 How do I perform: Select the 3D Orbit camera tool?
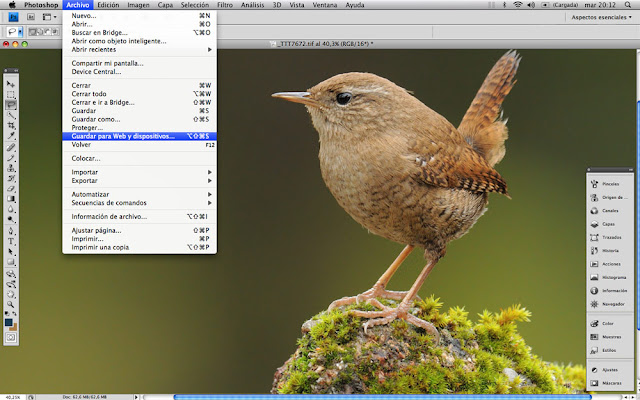click(x=11, y=284)
